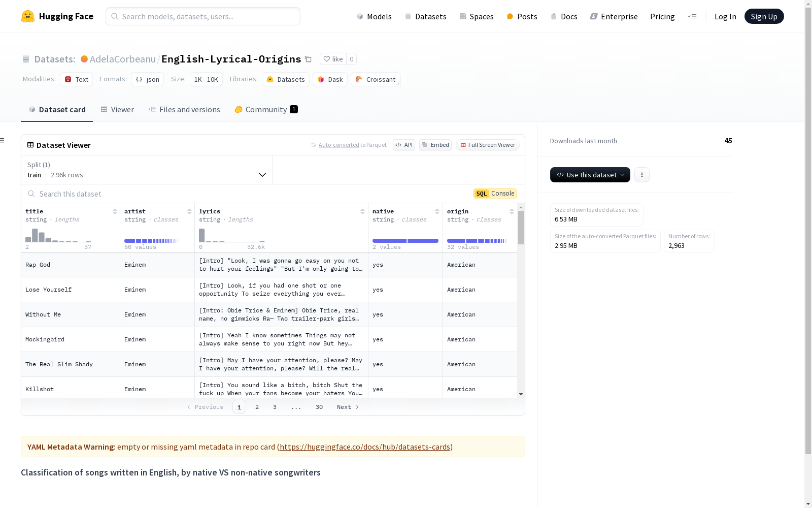Viewport: 812px width, 508px height.
Task: Click the Datasets library tag
Action: [286, 79]
